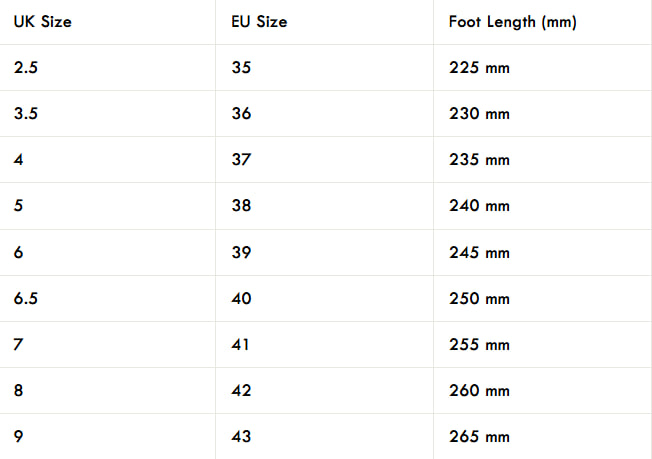Select the 255 mm foot length cell
The width and height of the screenshot is (652, 459).
pos(479,344)
